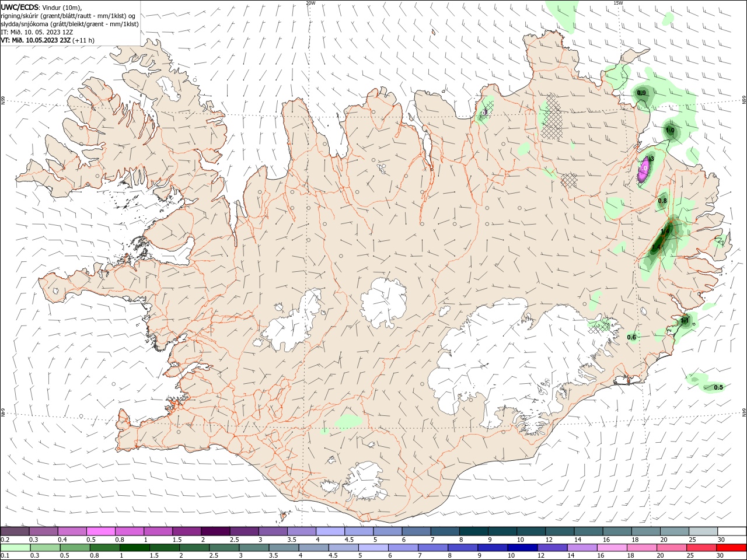This screenshot has width=747, height=560.
Task: Click the 'slydda/snjókoma' legend description line
Action: click(69, 24)
